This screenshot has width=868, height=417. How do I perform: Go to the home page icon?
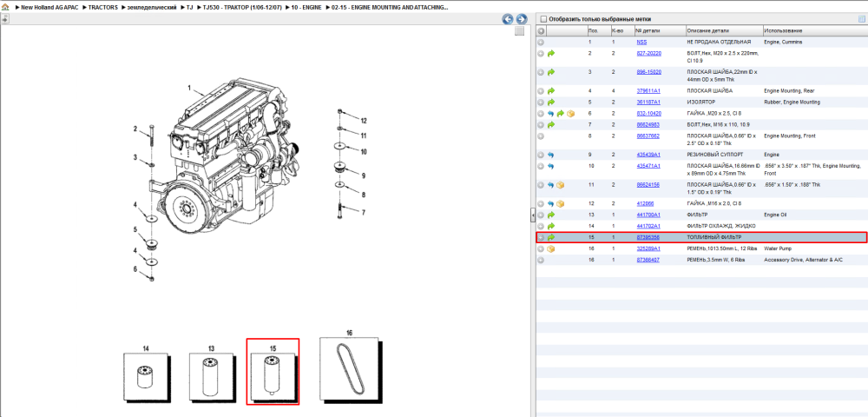pos(5,8)
